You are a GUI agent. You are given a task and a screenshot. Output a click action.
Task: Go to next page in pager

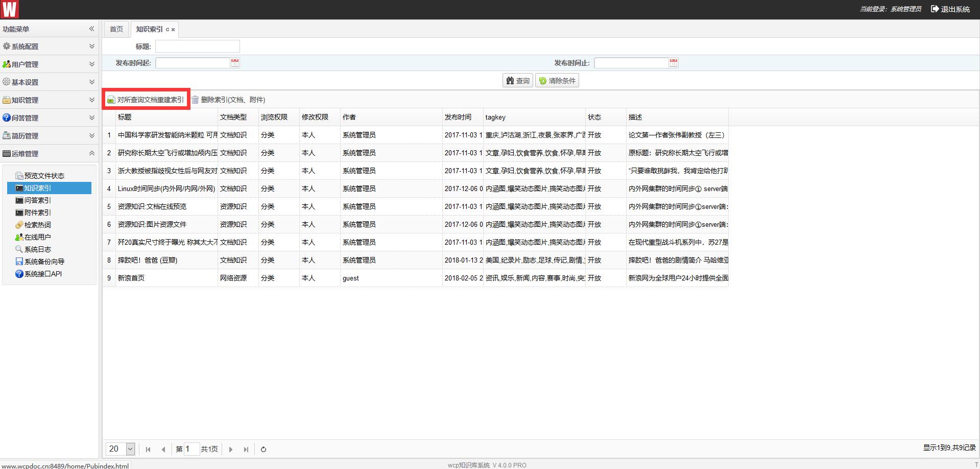tap(231, 450)
